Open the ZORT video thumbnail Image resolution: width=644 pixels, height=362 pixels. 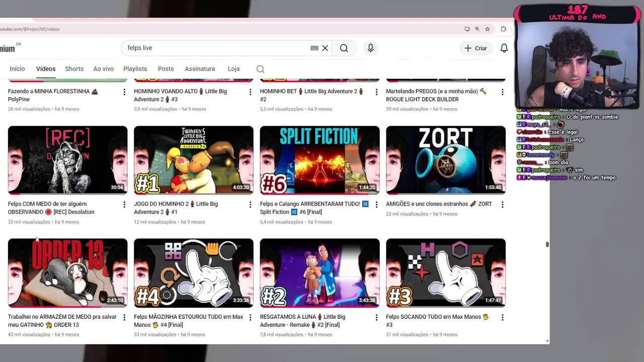tap(446, 160)
